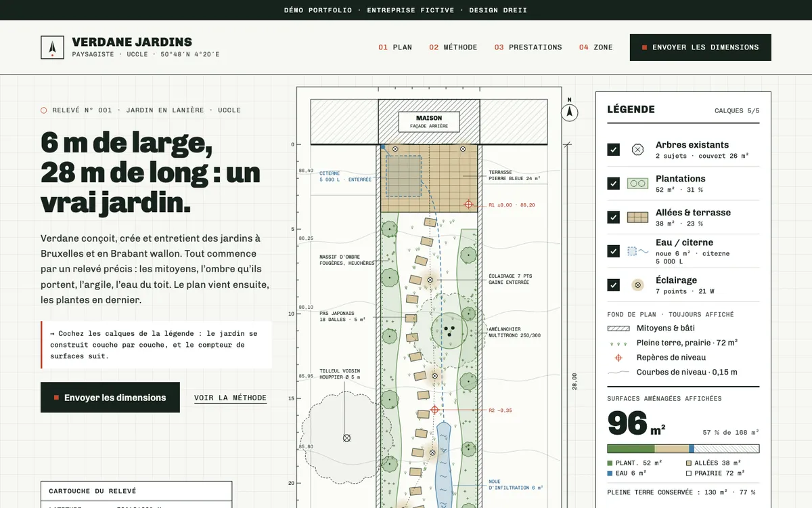This screenshot has height=508, width=812.
Task: Click the Repères de niveau crosshair symbol
Action: click(x=618, y=358)
